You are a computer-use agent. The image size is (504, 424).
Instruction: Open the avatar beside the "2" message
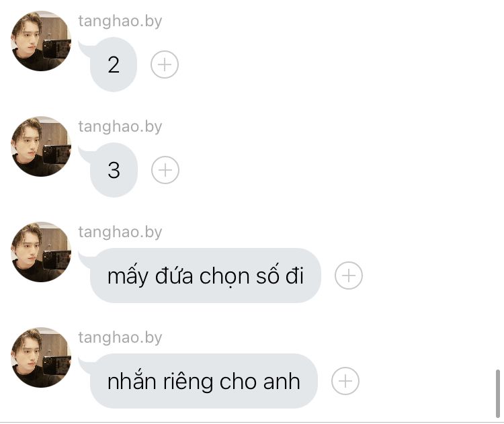click(41, 41)
